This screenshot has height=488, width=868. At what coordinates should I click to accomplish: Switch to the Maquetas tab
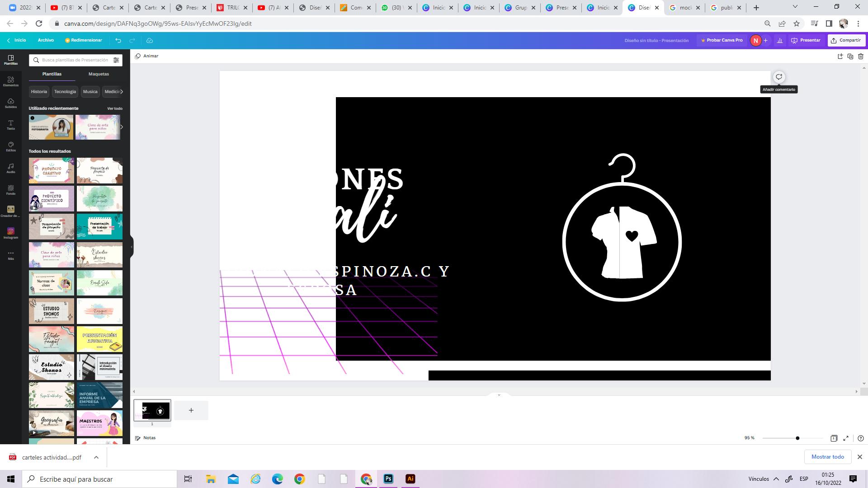99,74
